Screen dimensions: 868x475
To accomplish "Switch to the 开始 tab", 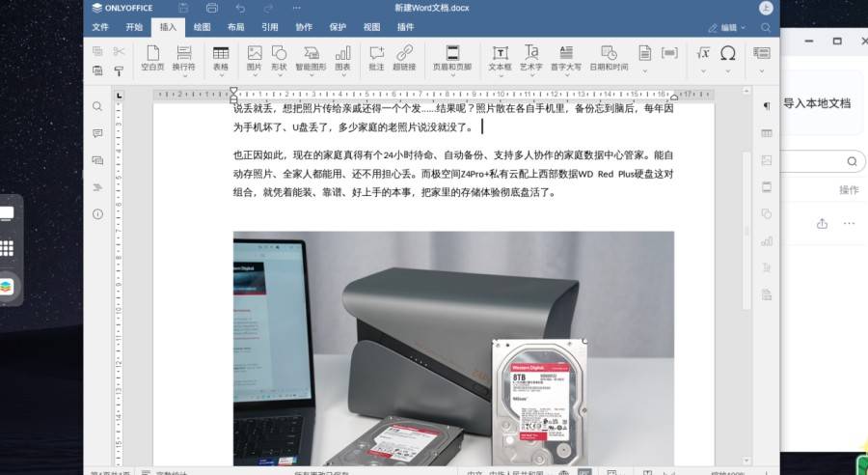I will coord(134,28).
